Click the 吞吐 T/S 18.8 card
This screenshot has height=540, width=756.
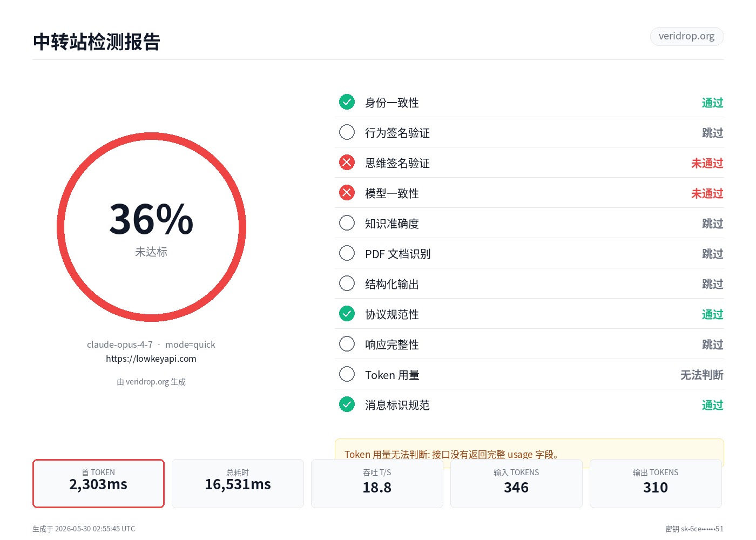(377, 483)
